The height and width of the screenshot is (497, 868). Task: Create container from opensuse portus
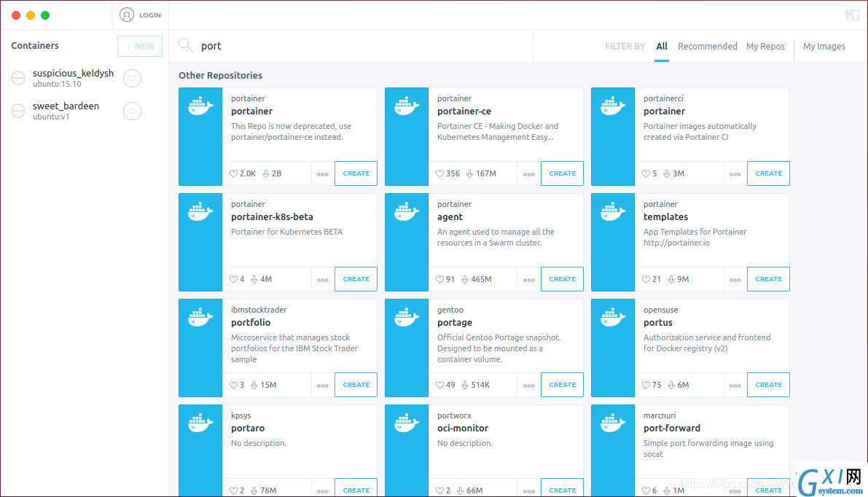click(768, 385)
